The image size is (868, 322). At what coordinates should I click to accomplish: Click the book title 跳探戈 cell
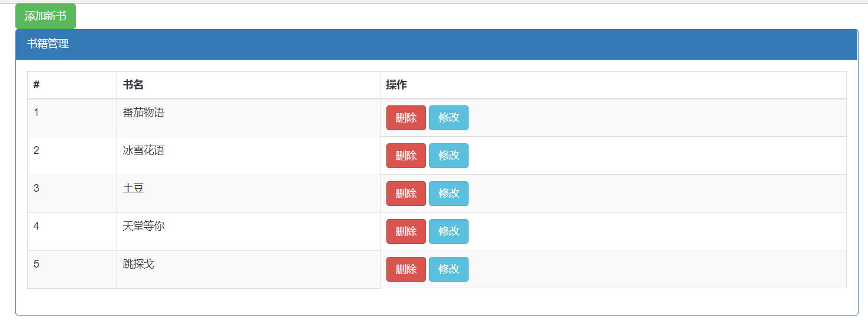(x=249, y=270)
